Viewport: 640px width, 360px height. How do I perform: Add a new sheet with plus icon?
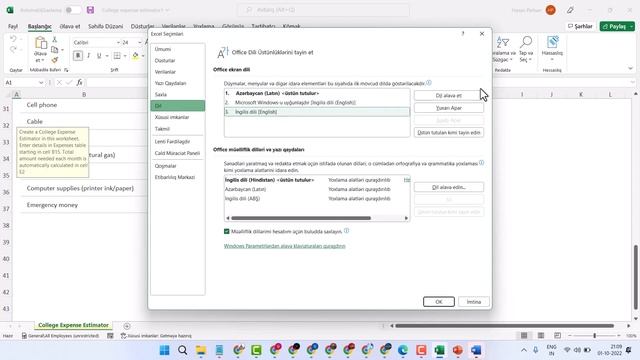(127, 326)
